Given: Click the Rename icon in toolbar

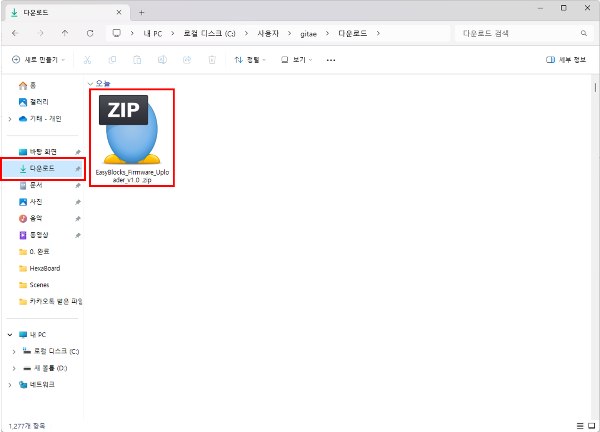Looking at the screenshot, I should [162, 60].
